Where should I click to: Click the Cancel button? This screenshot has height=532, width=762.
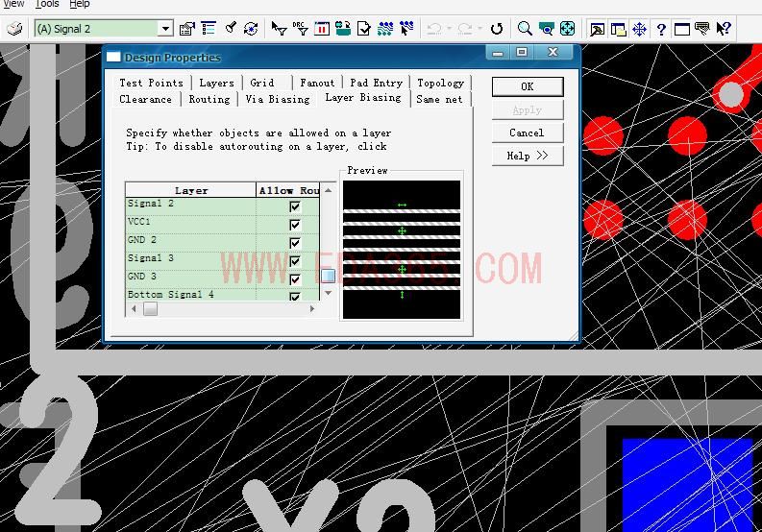tap(528, 133)
